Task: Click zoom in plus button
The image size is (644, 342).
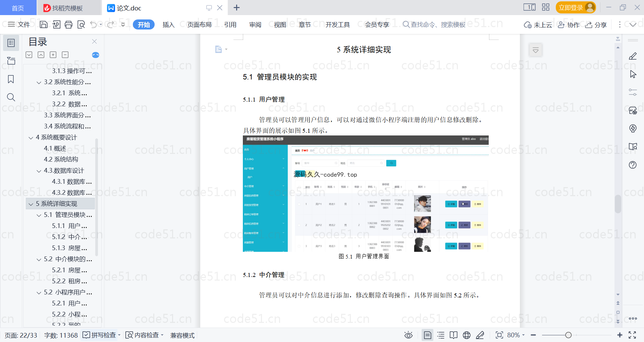Action: click(620, 335)
